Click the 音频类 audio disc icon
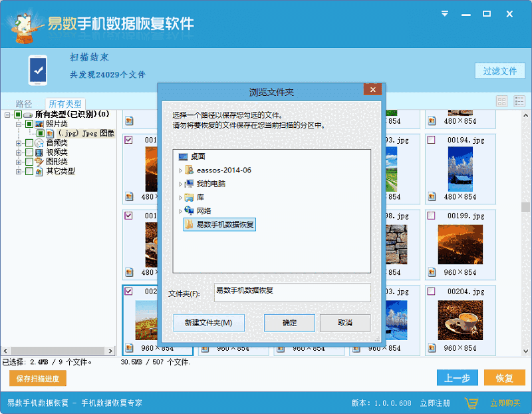Image resolution: width=532 pixels, height=414 pixels. click(40, 143)
